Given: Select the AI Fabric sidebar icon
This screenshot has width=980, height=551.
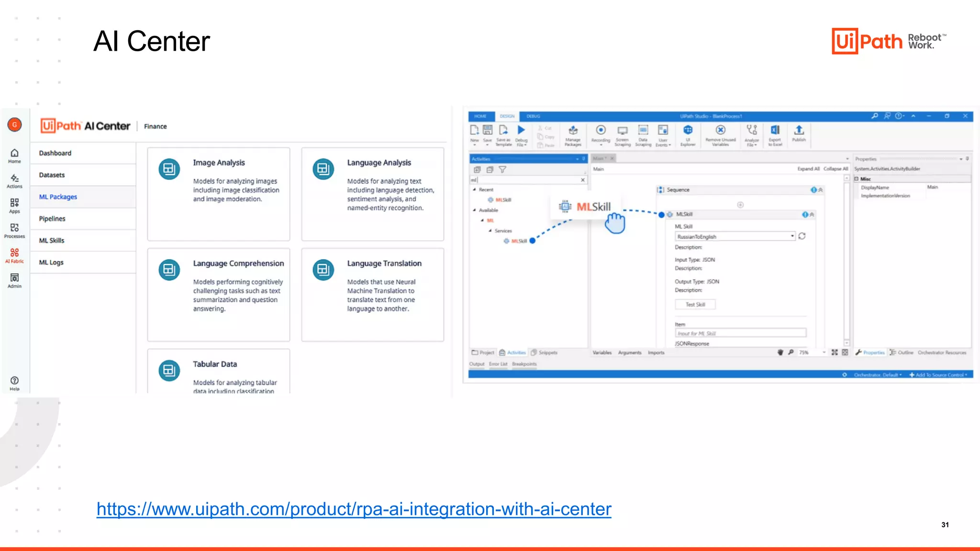Looking at the screenshot, I should click(x=14, y=255).
